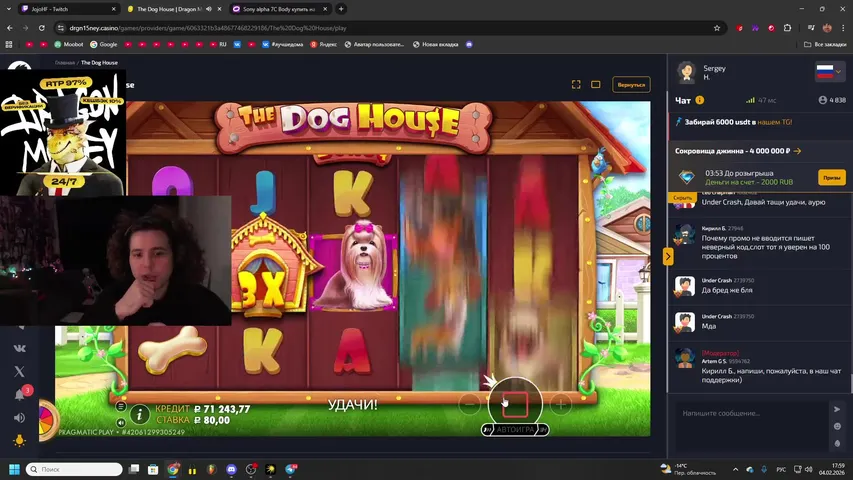The height and width of the screenshot is (480, 853).
Task: Click the send message arrow icon
Action: click(837, 409)
